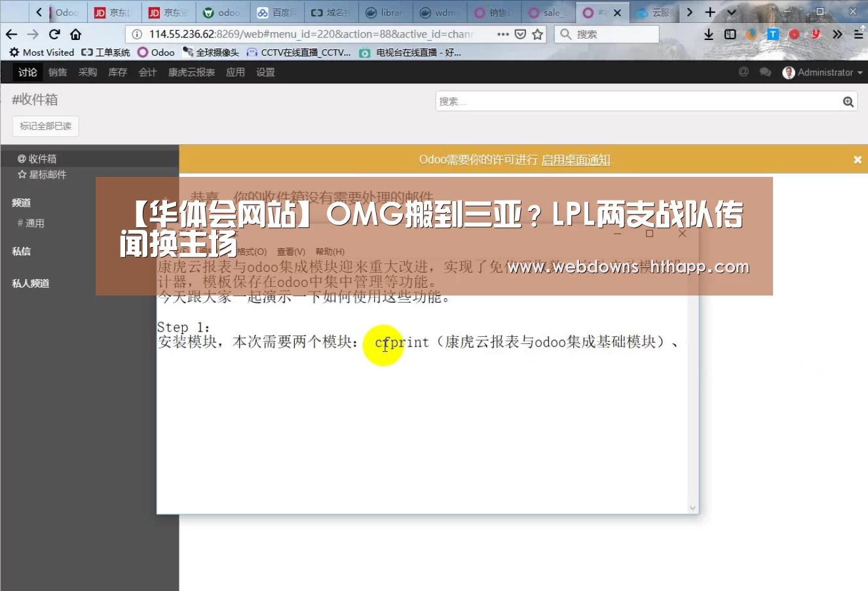Open the Odoo conversations chat icon
Screen dimensions: 868x591
point(765,72)
